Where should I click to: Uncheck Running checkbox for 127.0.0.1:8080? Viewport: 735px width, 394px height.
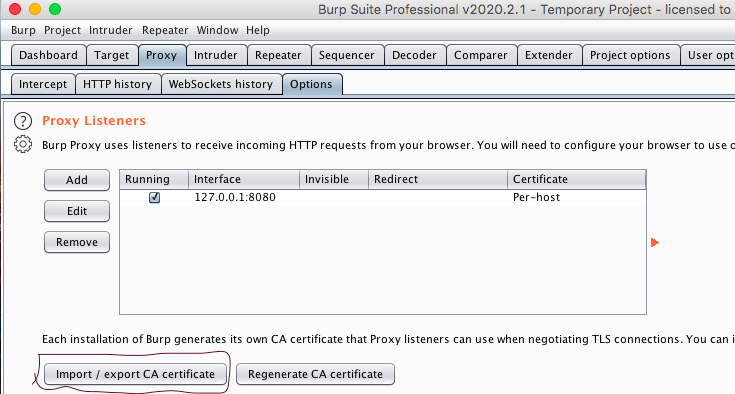154,197
